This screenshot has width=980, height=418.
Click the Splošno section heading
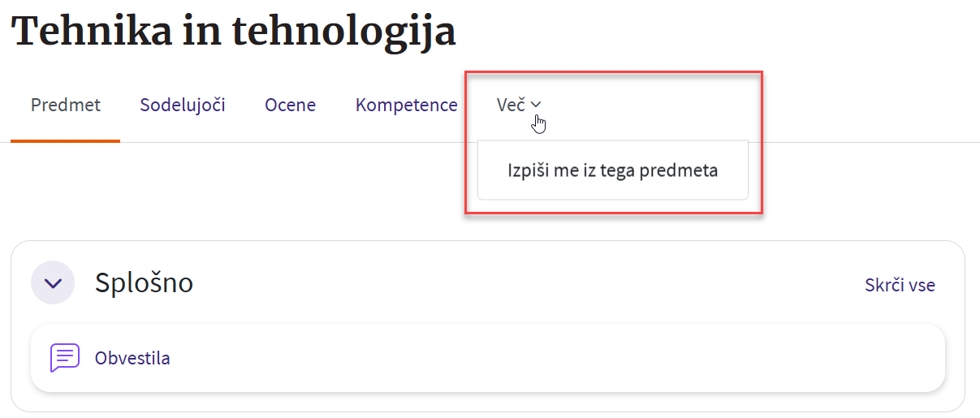tap(144, 282)
